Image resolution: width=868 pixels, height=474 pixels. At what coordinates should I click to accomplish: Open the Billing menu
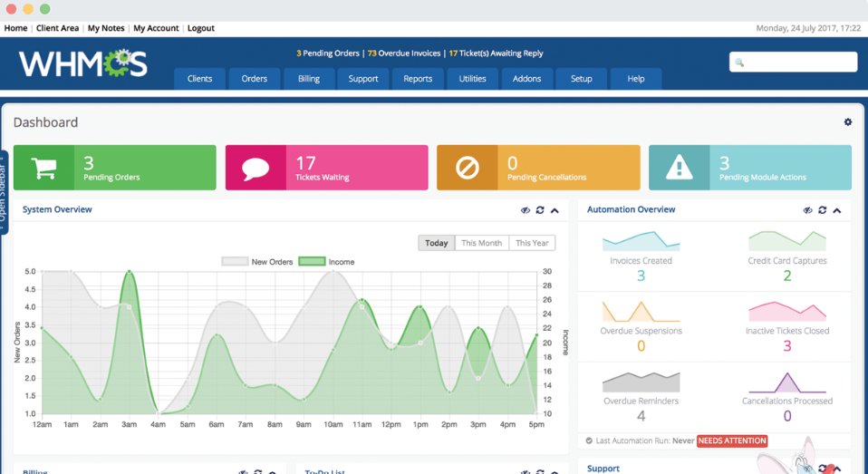tap(309, 79)
